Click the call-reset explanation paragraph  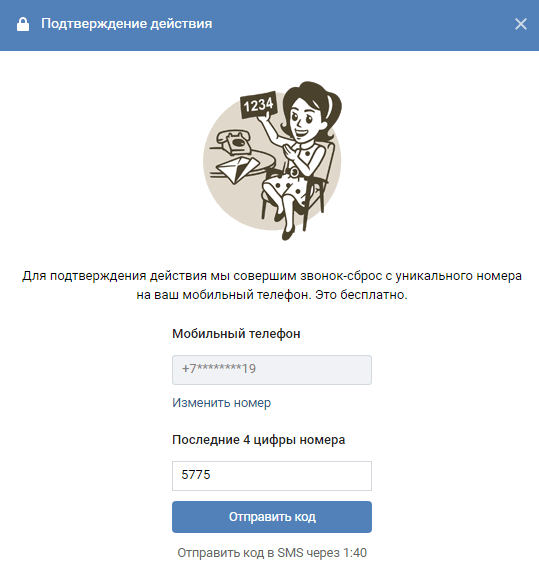(x=272, y=285)
